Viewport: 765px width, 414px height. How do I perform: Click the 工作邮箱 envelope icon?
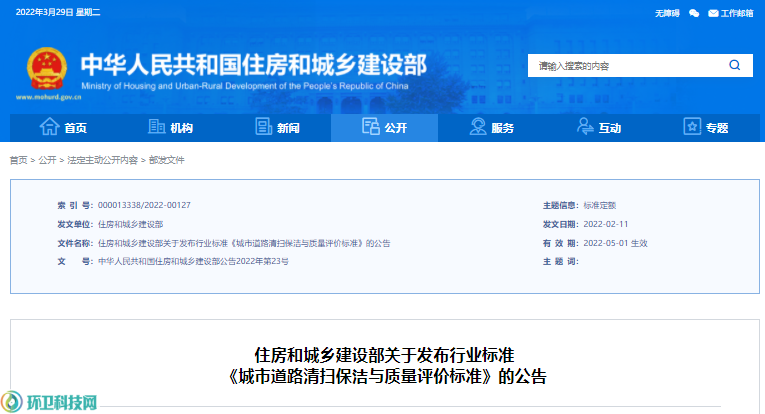tap(713, 13)
